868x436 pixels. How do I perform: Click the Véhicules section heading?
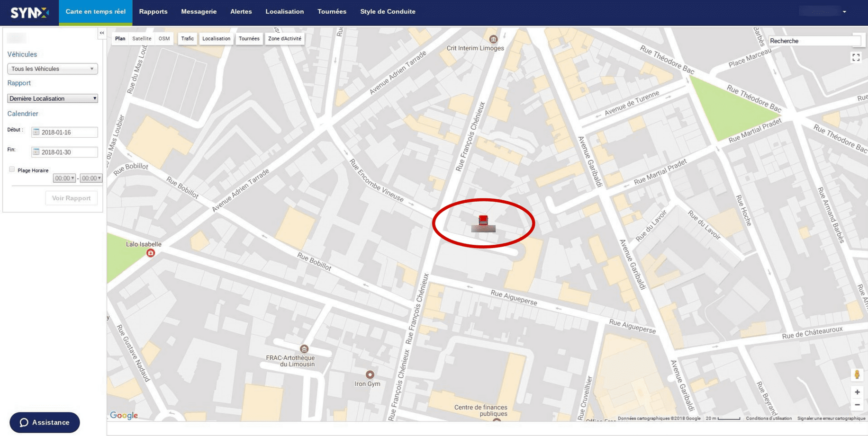(22, 54)
